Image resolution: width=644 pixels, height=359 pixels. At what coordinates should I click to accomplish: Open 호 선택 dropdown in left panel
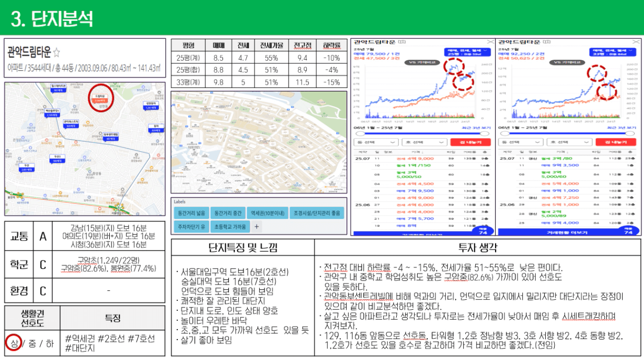(x=424, y=142)
